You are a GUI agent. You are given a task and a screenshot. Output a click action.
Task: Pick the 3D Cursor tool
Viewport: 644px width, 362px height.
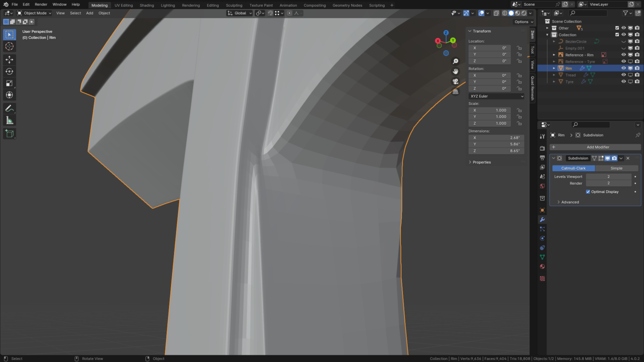point(10,46)
